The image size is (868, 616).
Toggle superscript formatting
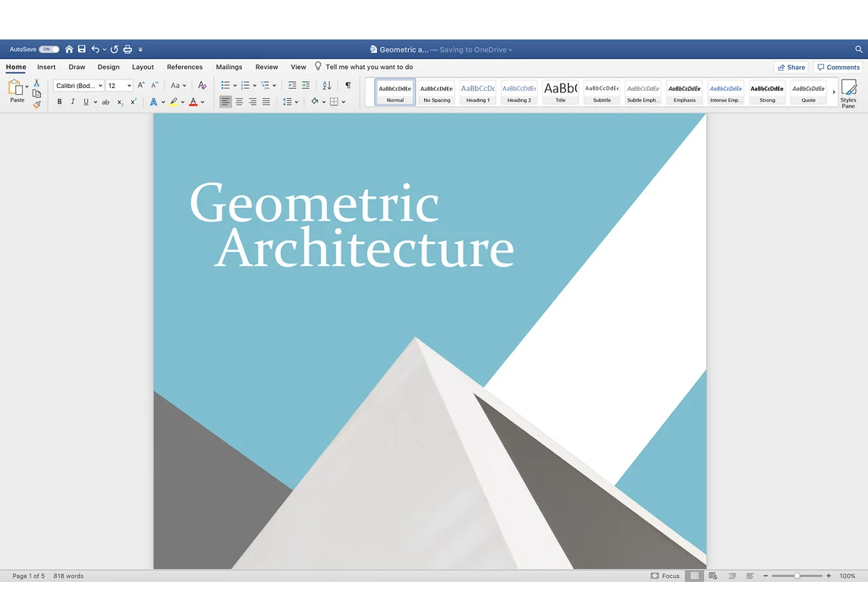point(134,102)
